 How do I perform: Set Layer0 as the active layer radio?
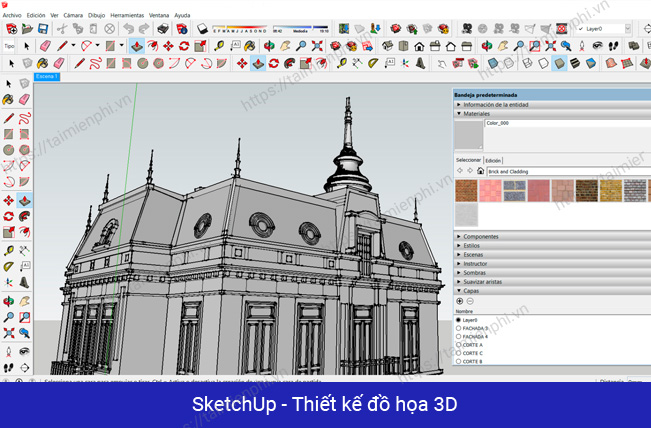tap(458, 320)
